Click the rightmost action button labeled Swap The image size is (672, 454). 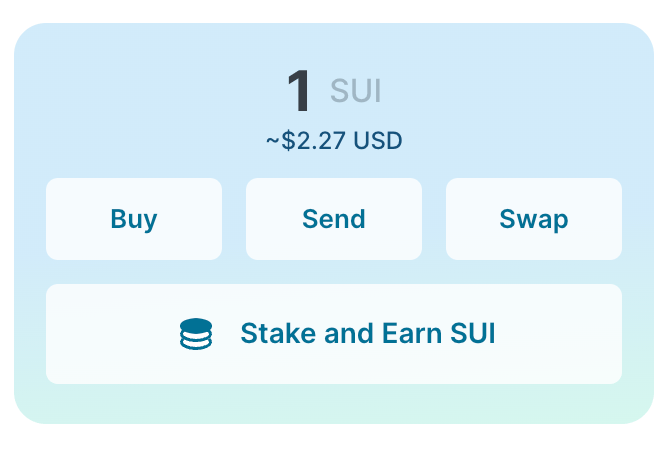click(534, 219)
